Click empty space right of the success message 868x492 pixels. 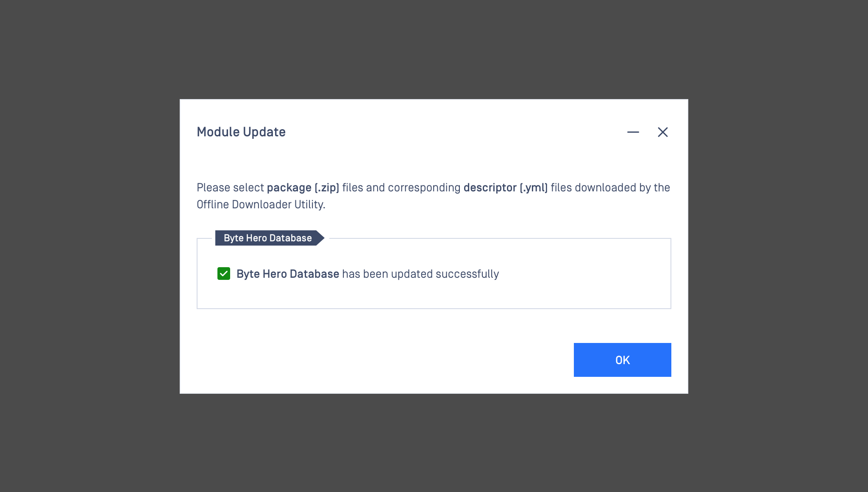[585, 274]
